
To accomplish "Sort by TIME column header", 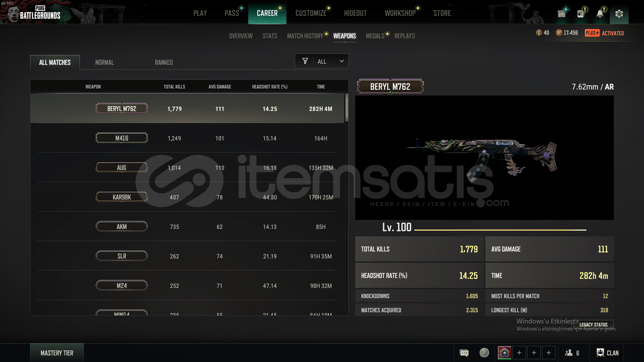I will (x=321, y=87).
